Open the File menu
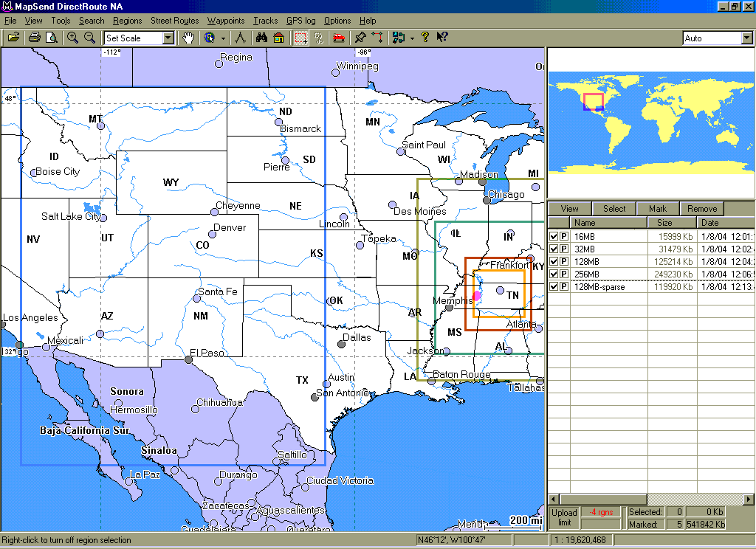This screenshot has width=756, height=549. [x=10, y=21]
